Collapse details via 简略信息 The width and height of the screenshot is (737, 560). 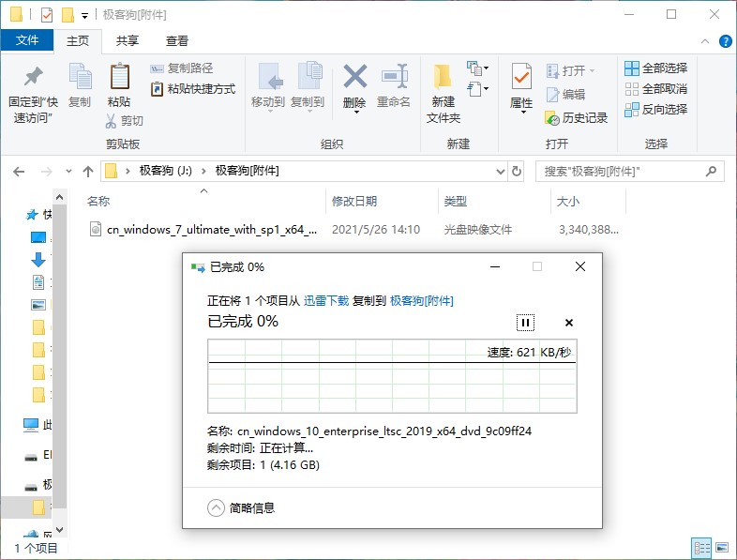241,507
